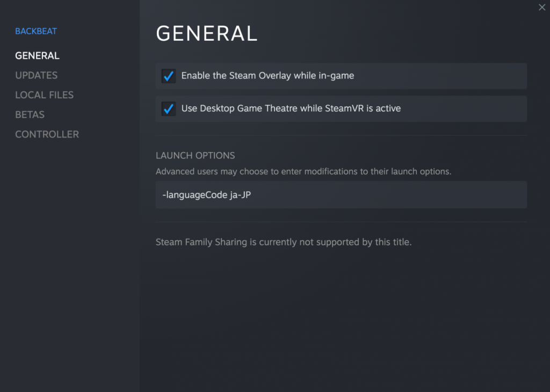550x392 pixels.
Task: Open the LOCAL FILES section
Action: pyautogui.click(x=44, y=95)
